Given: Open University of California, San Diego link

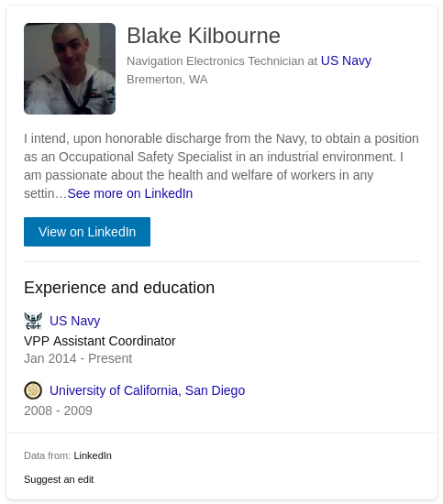Looking at the screenshot, I should [x=148, y=390].
